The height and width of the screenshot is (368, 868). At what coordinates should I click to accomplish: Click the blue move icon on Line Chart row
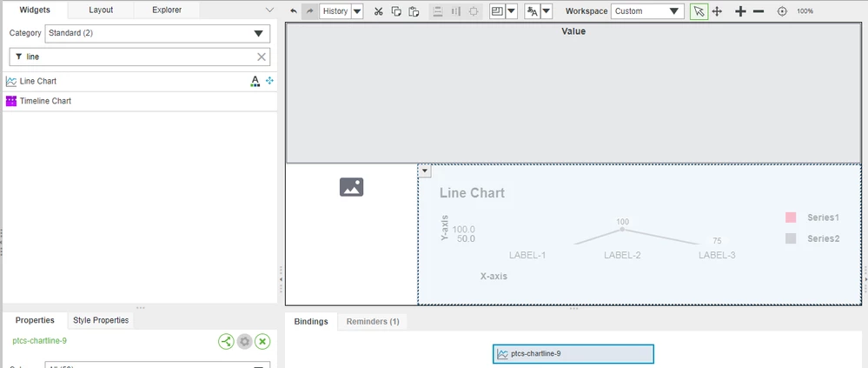pos(269,81)
